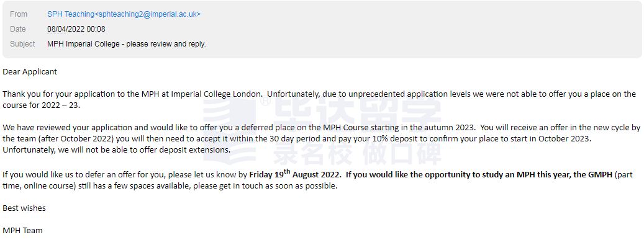Click the date value 08/04/2022 00:08
This screenshot has width=644, height=240.
(76, 29)
